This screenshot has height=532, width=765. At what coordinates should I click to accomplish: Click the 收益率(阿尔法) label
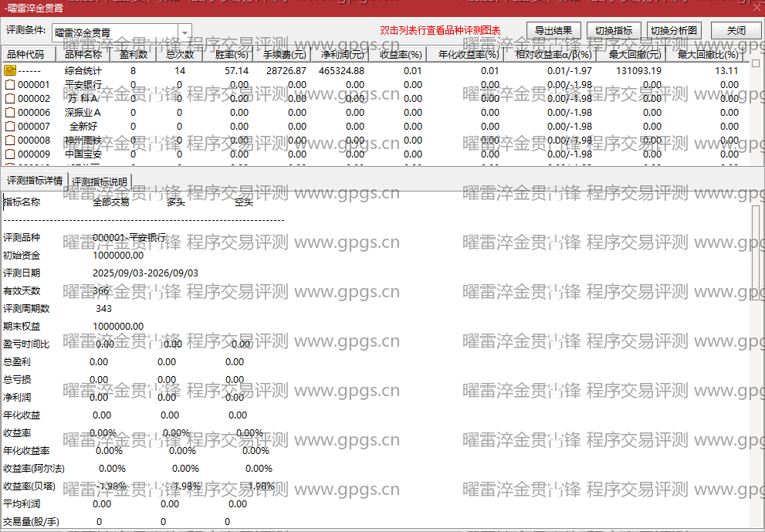34,469
